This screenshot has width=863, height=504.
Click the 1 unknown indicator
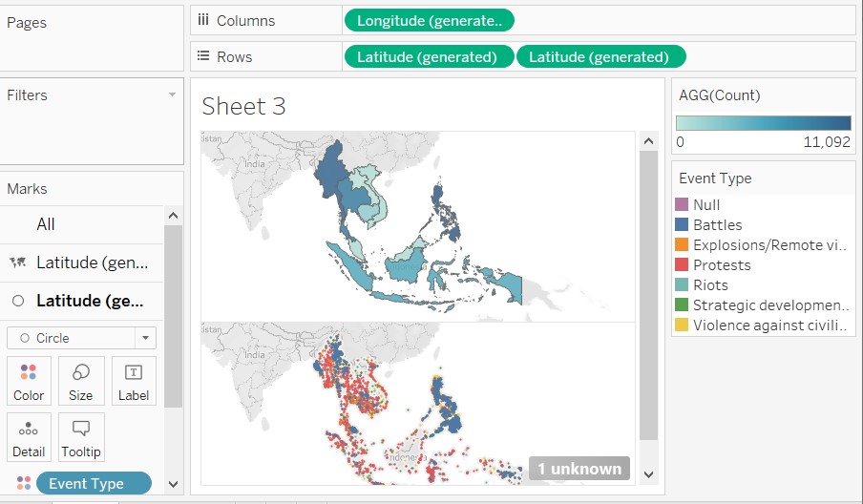[579, 468]
